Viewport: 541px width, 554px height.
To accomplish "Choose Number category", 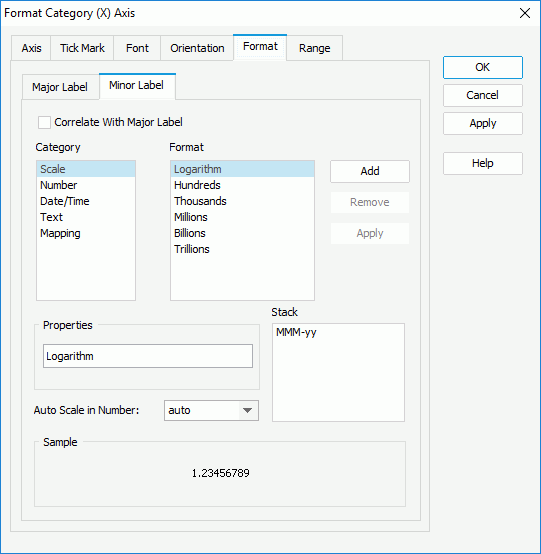I will point(86,185).
